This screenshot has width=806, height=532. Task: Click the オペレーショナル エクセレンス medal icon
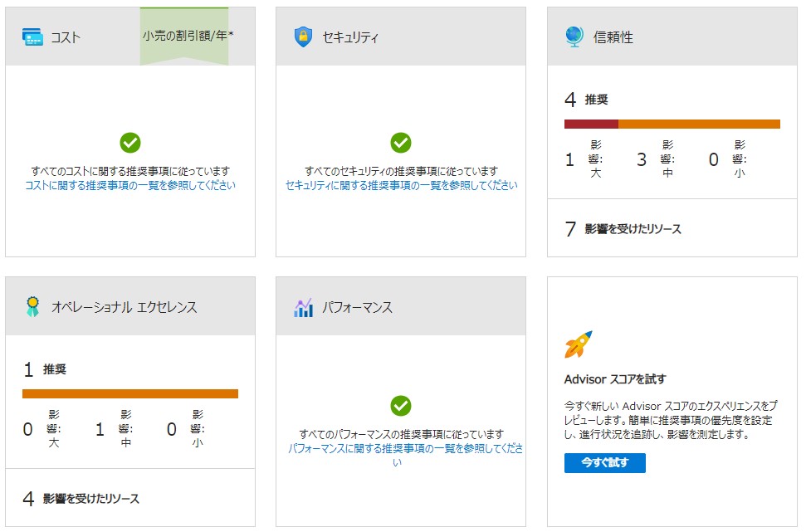(x=32, y=305)
